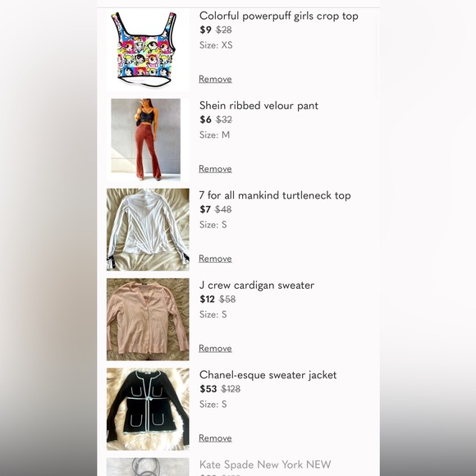
Task: Open the powerpuff girls crop top thumbnail
Action: (148, 50)
